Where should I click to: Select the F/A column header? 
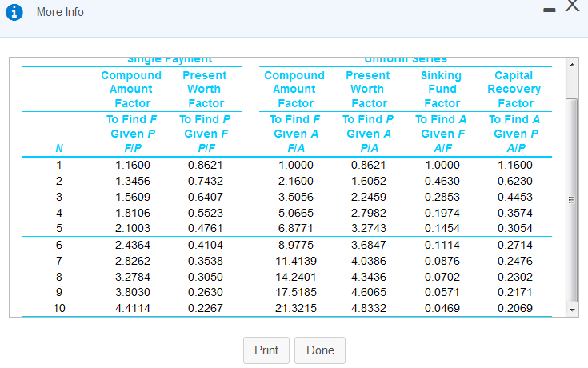[x=296, y=148]
